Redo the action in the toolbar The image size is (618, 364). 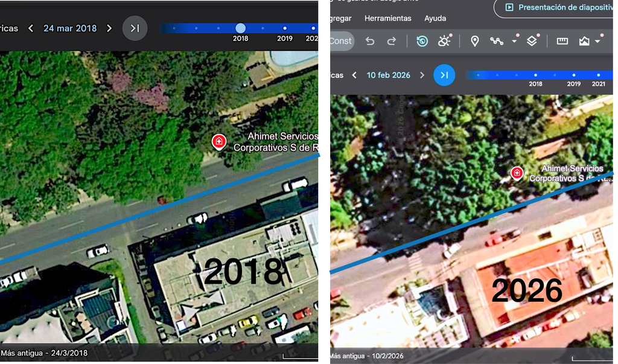click(x=391, y=41)
